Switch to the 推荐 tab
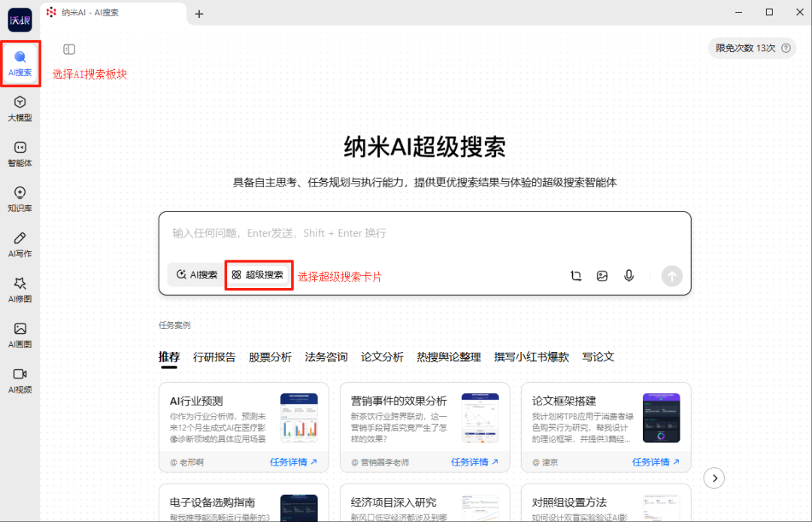The width and height of the screenshot is (812, 522). tap(169, 357)
